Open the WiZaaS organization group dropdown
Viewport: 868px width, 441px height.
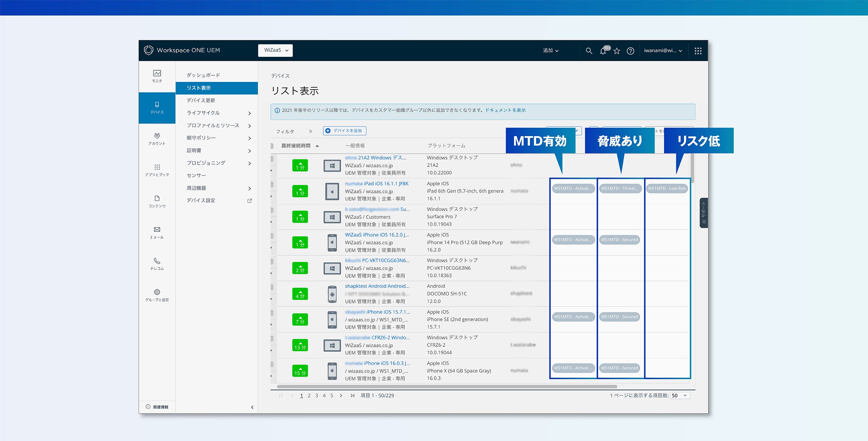pyautogui.click(x=276, y=50)
